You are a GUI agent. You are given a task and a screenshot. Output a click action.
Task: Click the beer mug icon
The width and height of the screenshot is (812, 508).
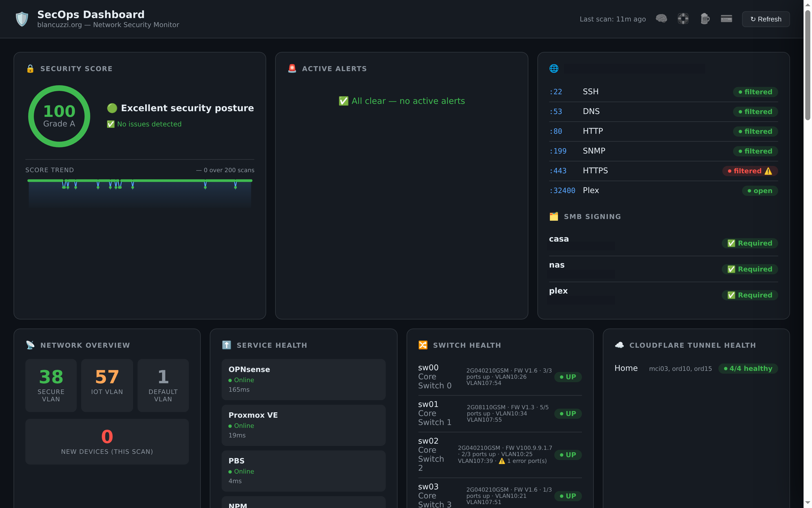point(705,19)
